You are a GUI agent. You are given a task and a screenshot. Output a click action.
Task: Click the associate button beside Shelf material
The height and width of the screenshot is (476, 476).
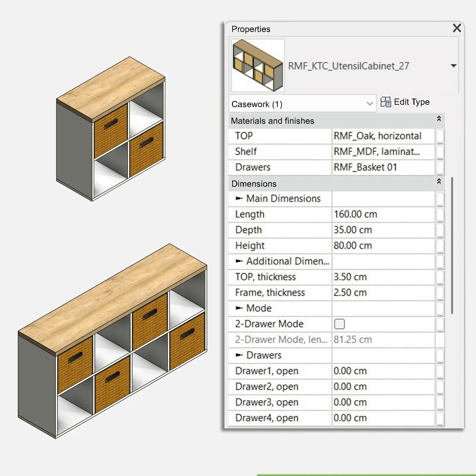click(x=440, y=152)
